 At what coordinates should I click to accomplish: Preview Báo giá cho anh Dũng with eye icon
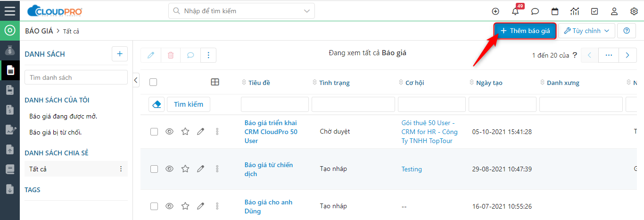pos(170,206)
